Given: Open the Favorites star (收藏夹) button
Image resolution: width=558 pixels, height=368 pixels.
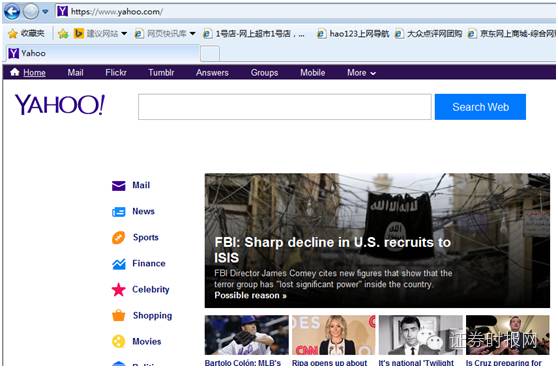Looking at the screenshot, I should click(26, 33).
